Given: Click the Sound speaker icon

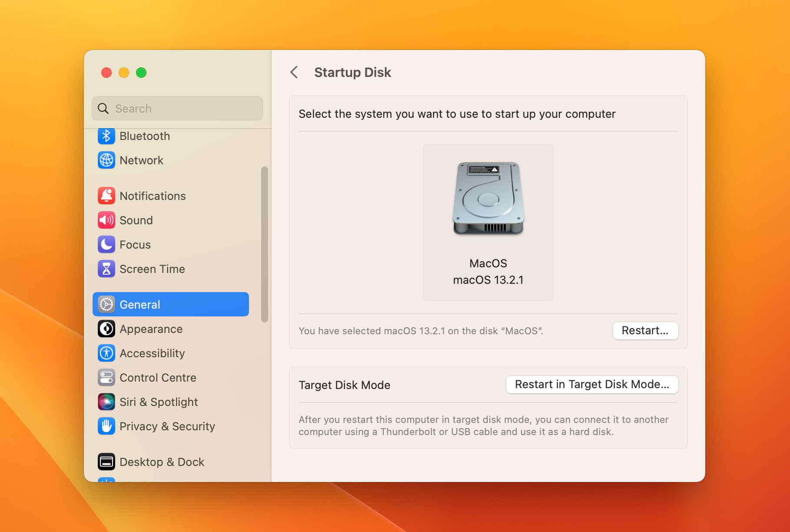Looking at the screenshot, I should (x=106, y=220).
